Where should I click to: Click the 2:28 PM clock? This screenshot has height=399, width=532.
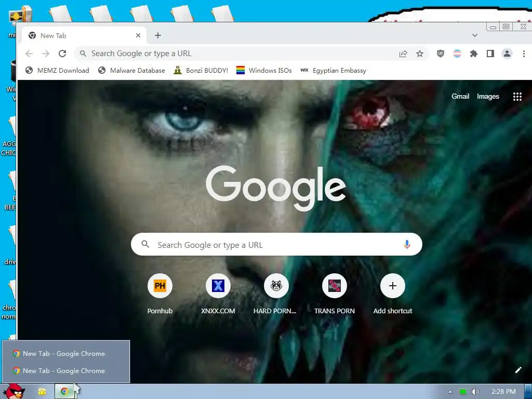tap(503, 392)
